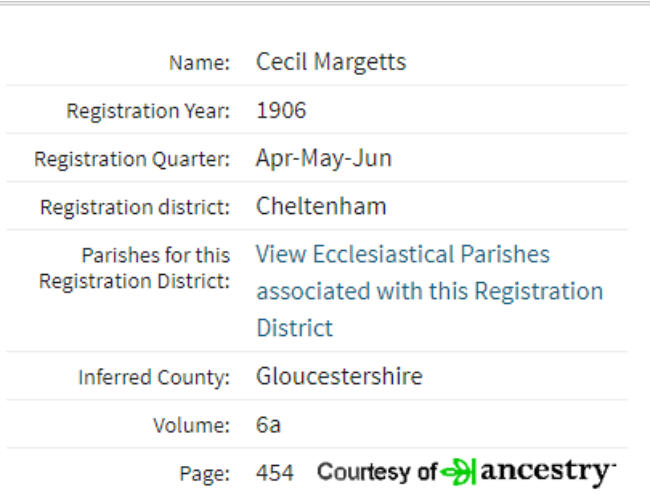Click the Cheltenham district value
This screenshot has width=650, height=500.
tap(321, 206)
